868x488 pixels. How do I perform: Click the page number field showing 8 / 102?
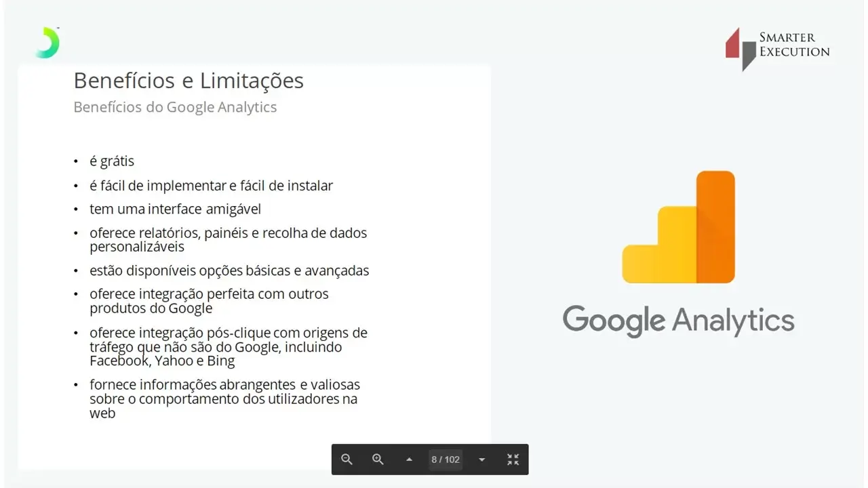[446, 460]
